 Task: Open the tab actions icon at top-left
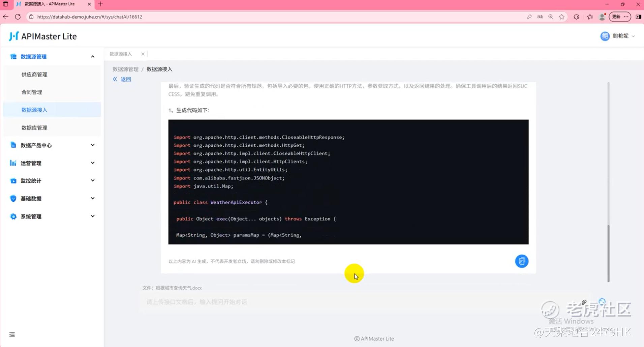point(6,4)
